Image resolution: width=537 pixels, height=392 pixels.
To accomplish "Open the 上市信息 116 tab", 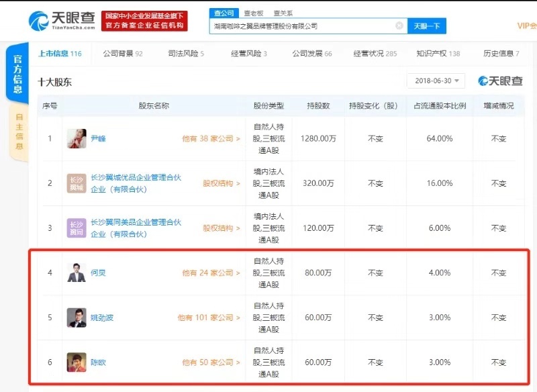I will [x=60, y=54].
